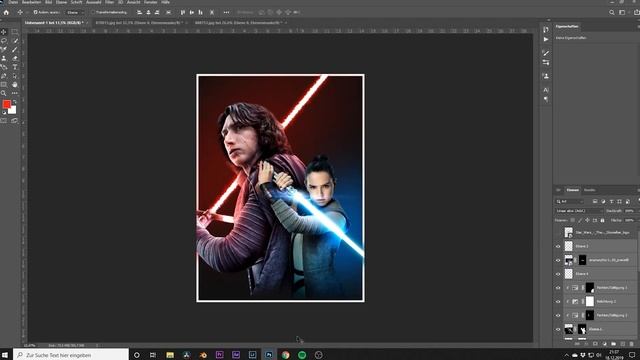Open the Clone Source panel icon
The width and height of the screenshot is (640, 360).
point(546,76)
